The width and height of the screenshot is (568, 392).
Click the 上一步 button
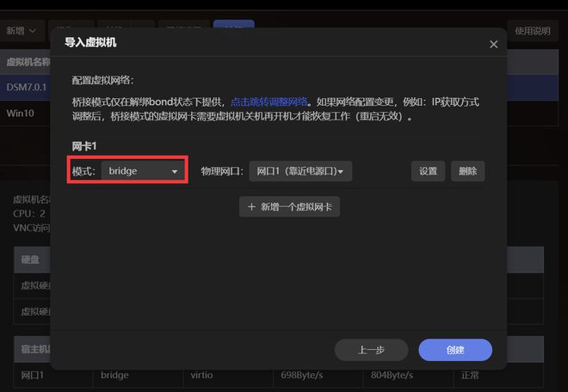point(371,350)
